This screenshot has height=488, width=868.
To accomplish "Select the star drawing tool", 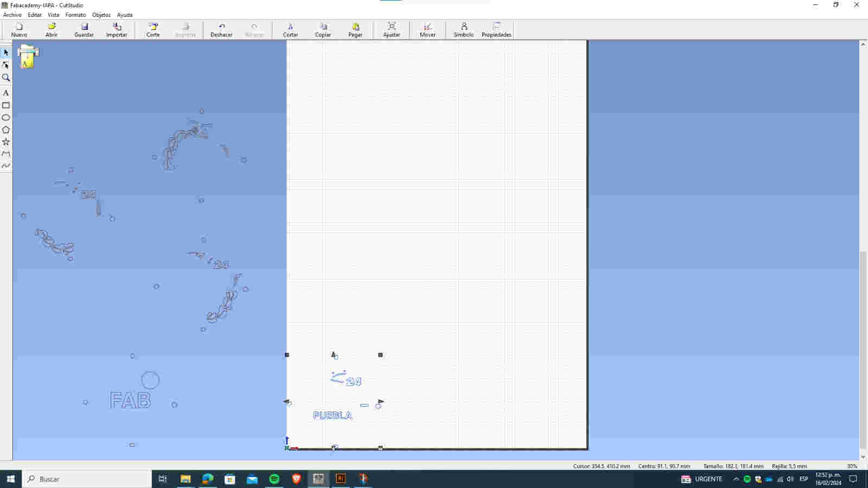I will 6,142.
